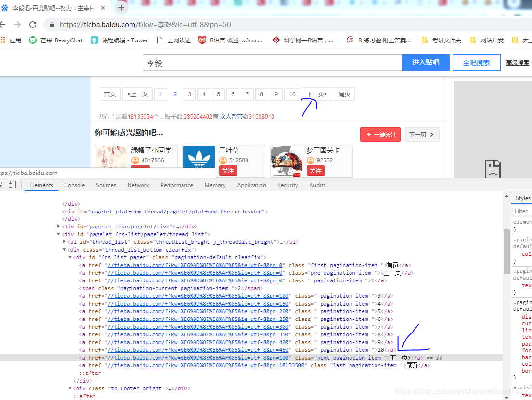Viewport: 532px width, 400px height.
Task: Collapse the thread_list_bottom div node
Action: point(64,249)
